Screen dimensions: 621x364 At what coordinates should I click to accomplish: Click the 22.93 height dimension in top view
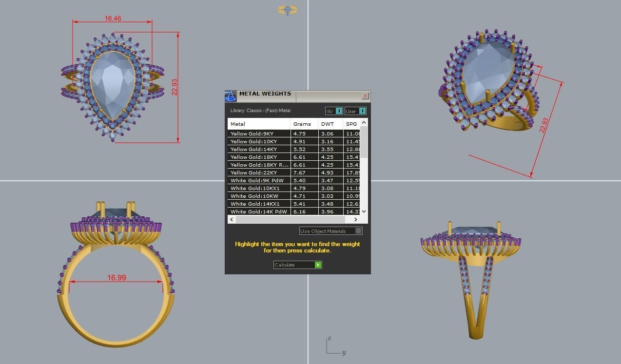coord(174,87)
